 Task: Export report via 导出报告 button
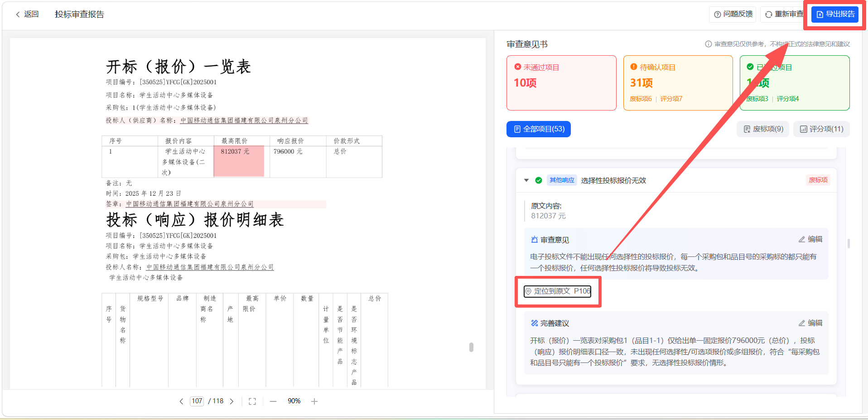click(834, 14)
